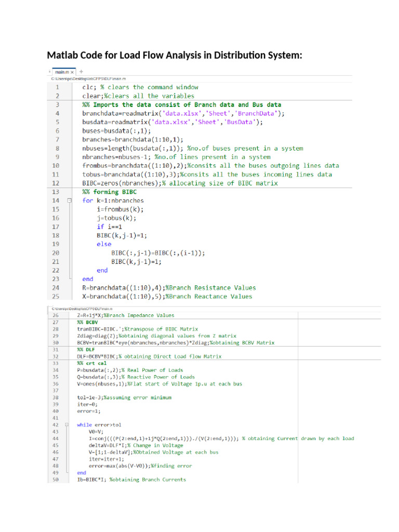Click the 'V=ones(nbuses,1);' flat start line

click(159, 384)
